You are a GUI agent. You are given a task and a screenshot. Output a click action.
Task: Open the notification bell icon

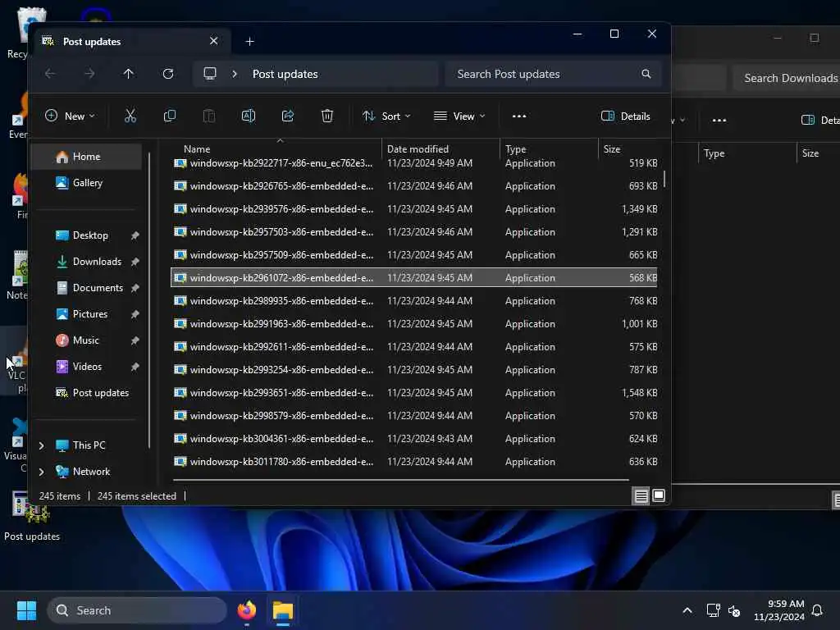pyautogui.click(x=817, y=610)
